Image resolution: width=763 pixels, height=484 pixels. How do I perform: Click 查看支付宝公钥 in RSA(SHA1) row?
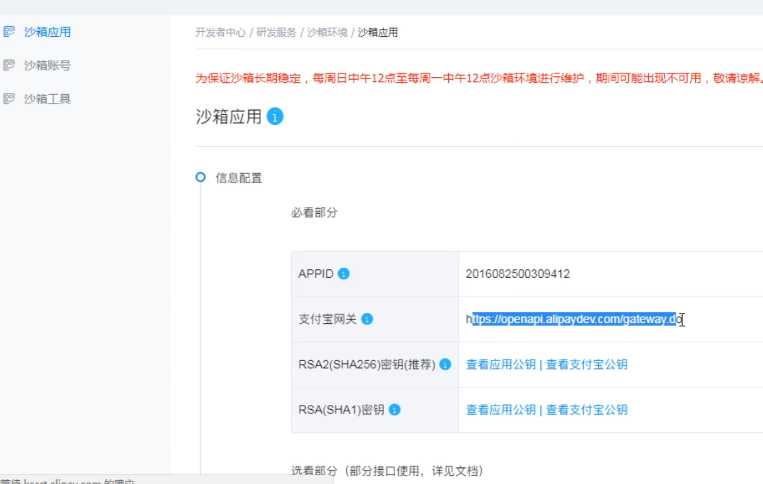point(586,410)
